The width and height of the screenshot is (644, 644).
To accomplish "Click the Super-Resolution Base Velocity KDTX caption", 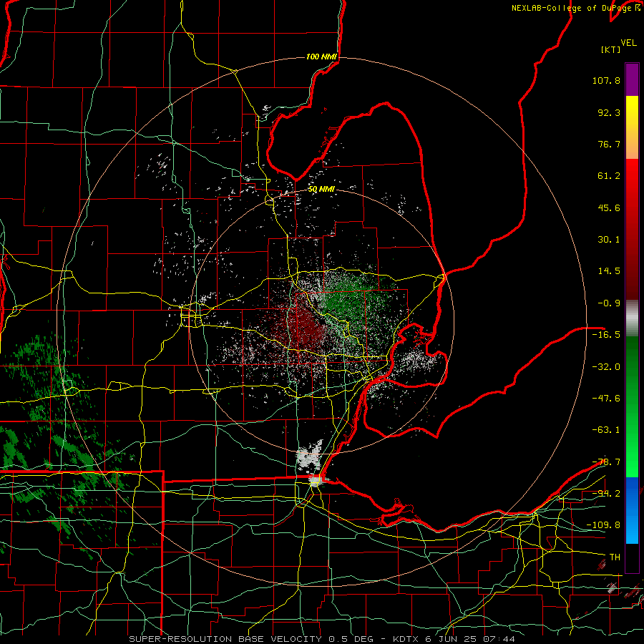I will click(x=322, y=639).
